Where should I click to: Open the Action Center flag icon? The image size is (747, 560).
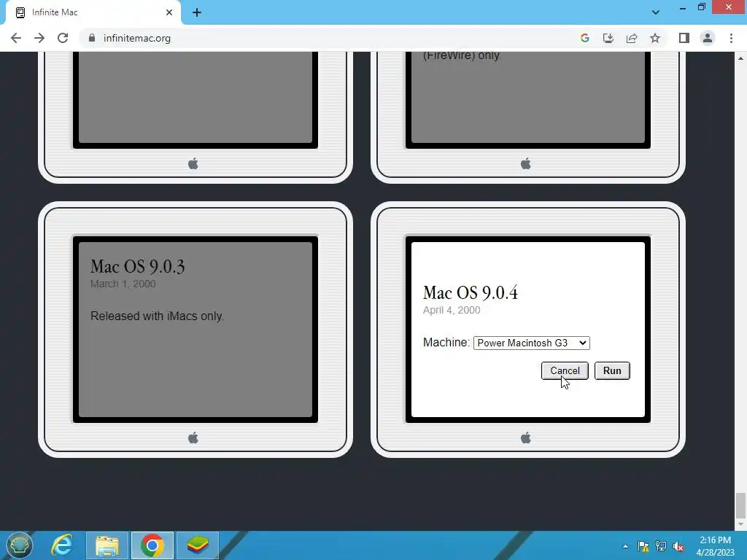[x=643, y=546]
